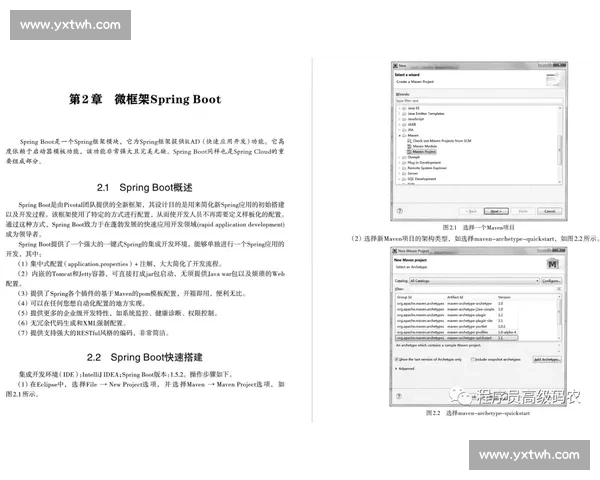Select the maven-archetype-quickstart row

click(x=457, y=338)
